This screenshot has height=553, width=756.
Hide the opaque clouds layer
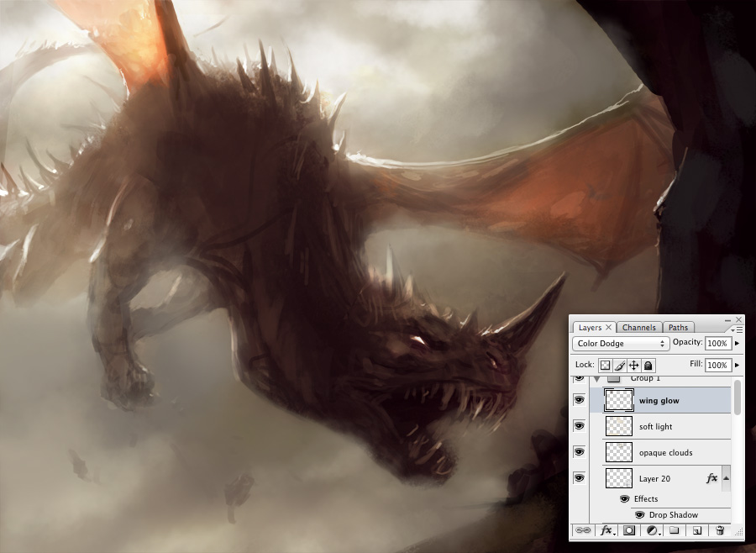pyautogui.click(x=579, y=452)
